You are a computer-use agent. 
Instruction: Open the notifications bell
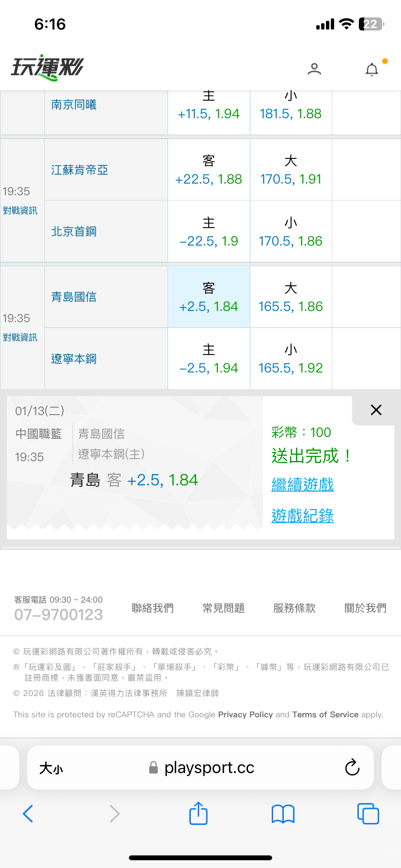371,70
